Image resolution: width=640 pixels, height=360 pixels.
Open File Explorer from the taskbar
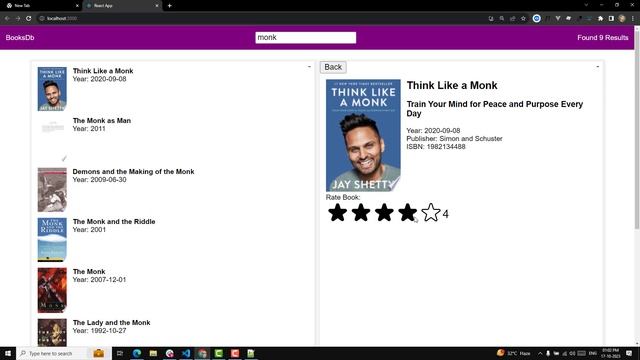tap(153, 353)
